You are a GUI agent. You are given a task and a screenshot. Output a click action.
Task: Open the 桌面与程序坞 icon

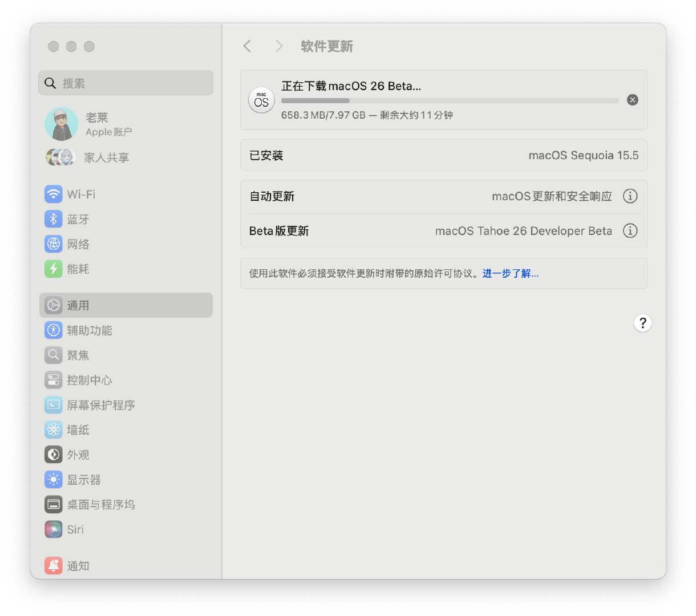click(54, 504)
